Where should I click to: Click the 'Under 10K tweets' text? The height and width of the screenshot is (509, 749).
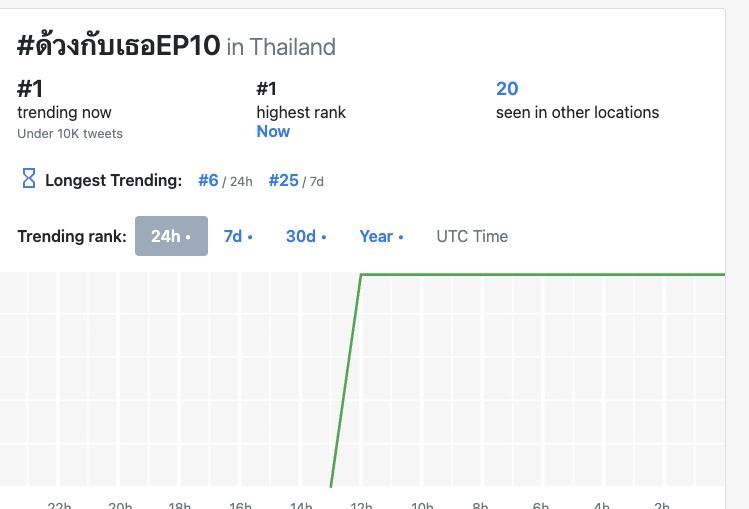[x=70, y=133]
